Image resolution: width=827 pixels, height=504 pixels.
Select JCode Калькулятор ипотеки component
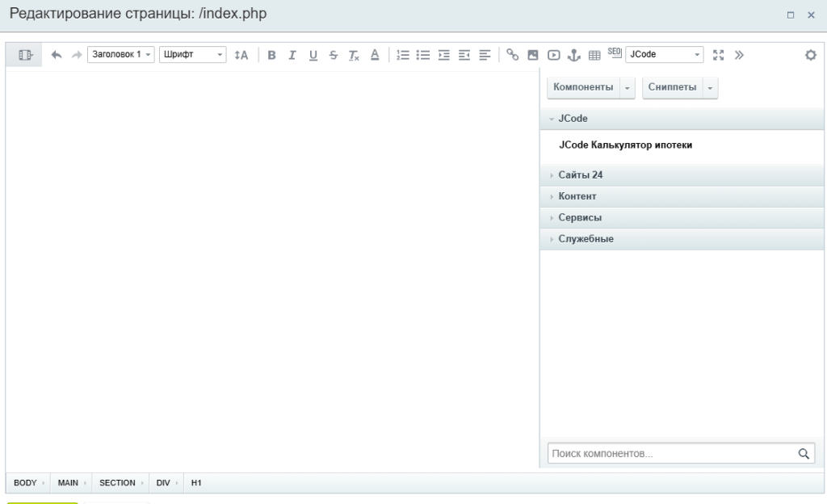626,146
